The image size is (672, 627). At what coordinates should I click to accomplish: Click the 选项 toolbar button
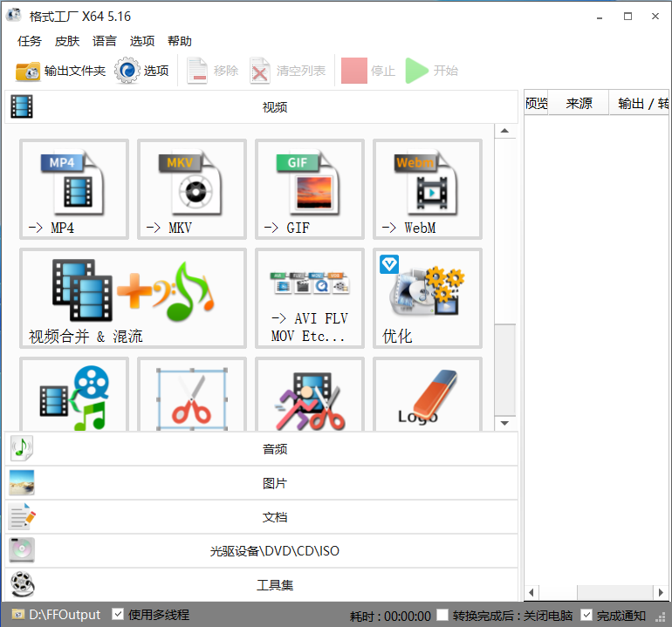(x=142, y=71)
